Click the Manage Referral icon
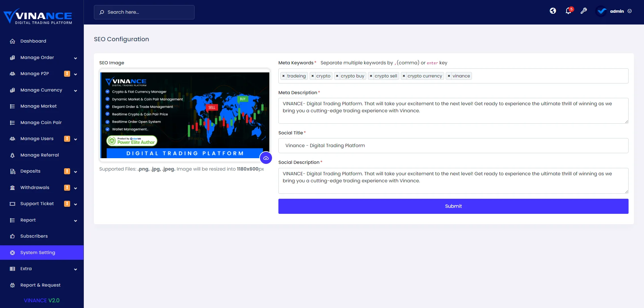The image size is (644, 308). 12,155
